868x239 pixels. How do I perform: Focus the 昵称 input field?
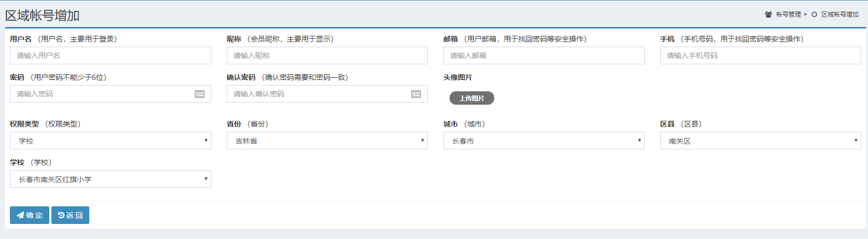coord(327,55)
